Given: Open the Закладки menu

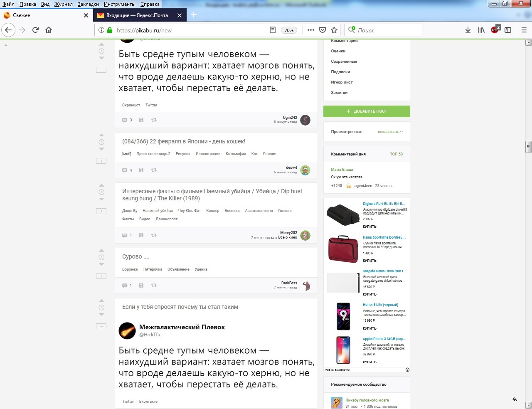Looking at the screenshot, I should click(88, 4).
